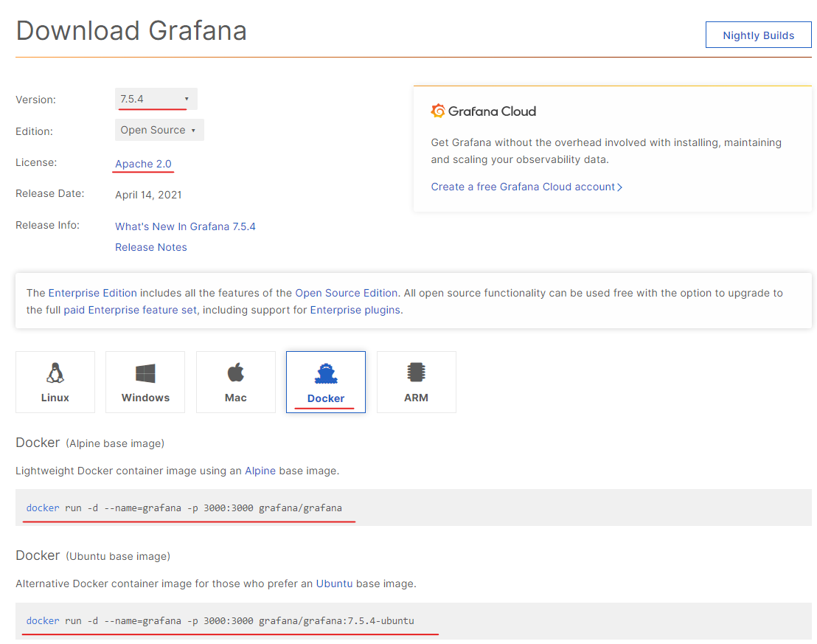
Task: Select the Docker platform tab label
Action: pos(326,398)
